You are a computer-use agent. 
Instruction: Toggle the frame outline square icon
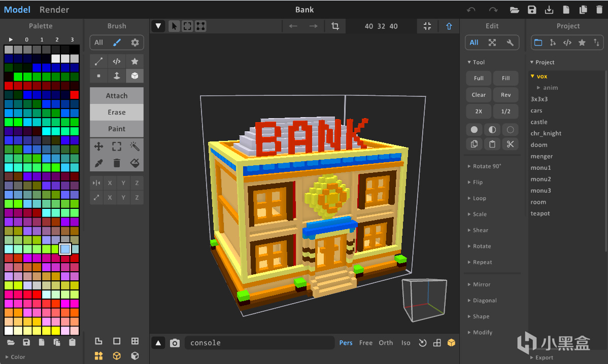[x=116, y=341]
